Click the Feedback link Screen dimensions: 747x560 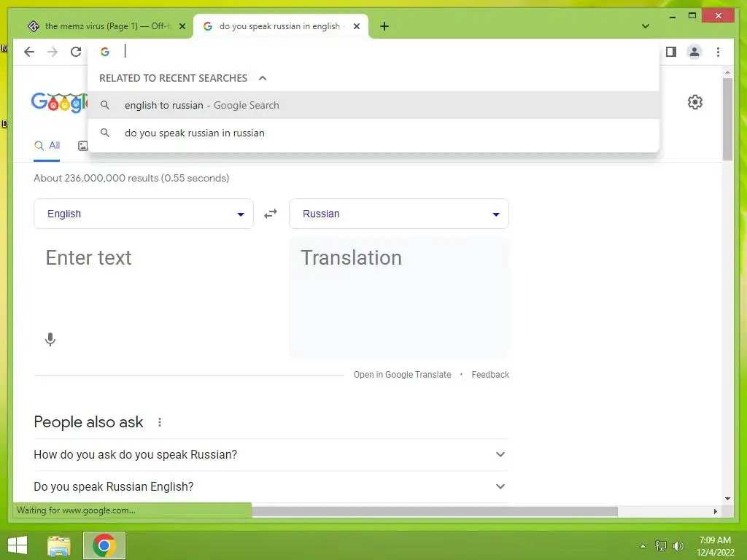coord(490,375)
